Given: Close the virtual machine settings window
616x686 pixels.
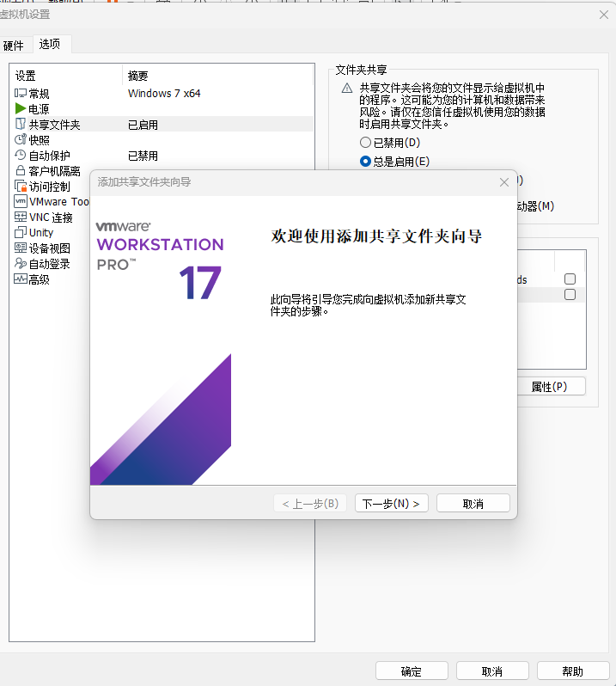Looking at the screenshot, I should tap(604, 15).
